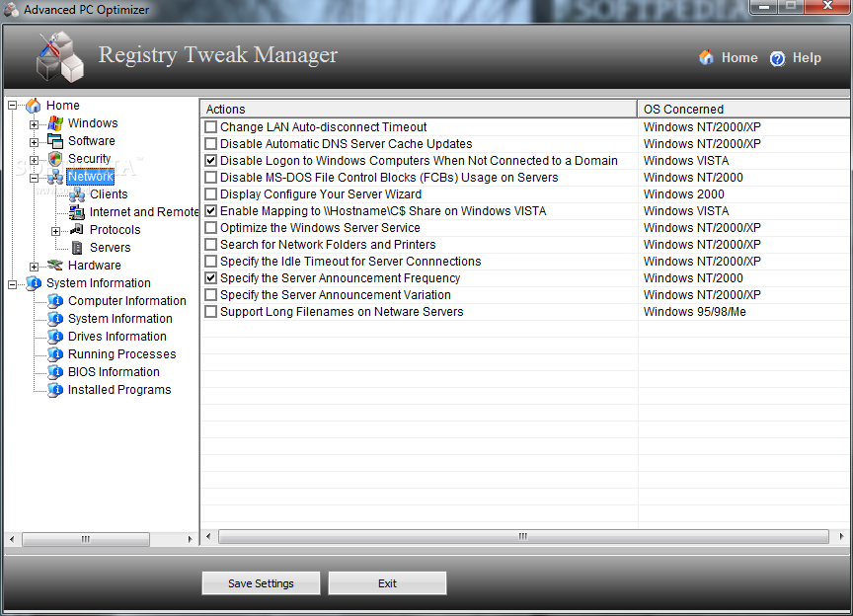
Task: Click the Advanced PC Optimizer title bar icon
Action: click(11, 10)
